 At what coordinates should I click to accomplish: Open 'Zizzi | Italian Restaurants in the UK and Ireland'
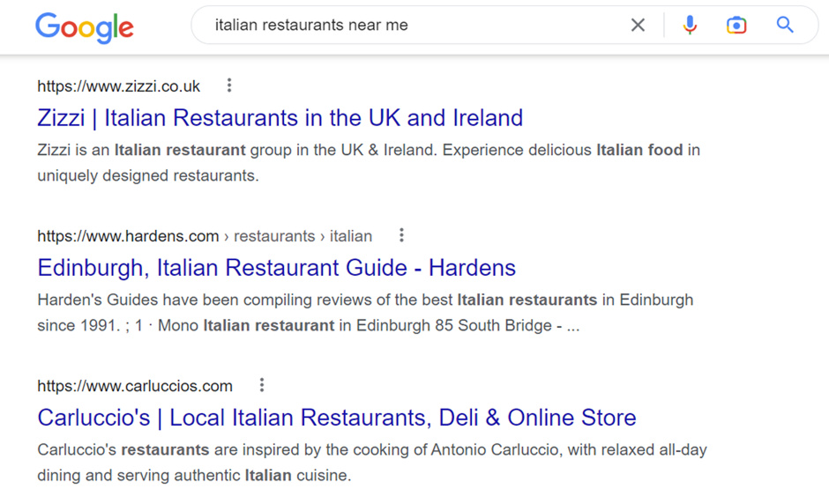(280, 118)
